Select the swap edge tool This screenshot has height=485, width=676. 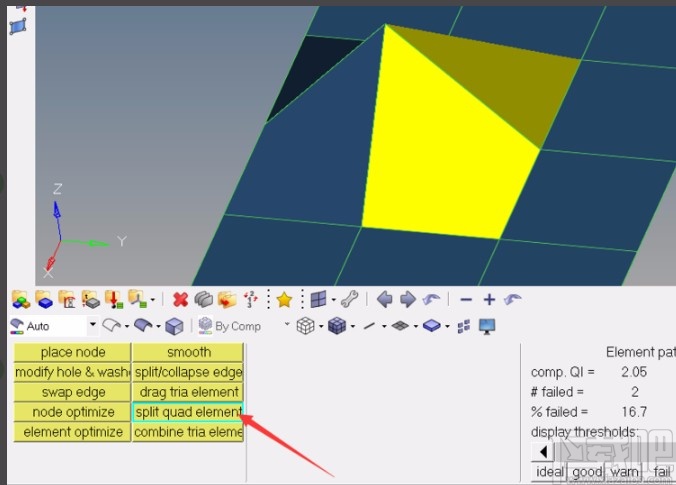[x=72, y=392]
